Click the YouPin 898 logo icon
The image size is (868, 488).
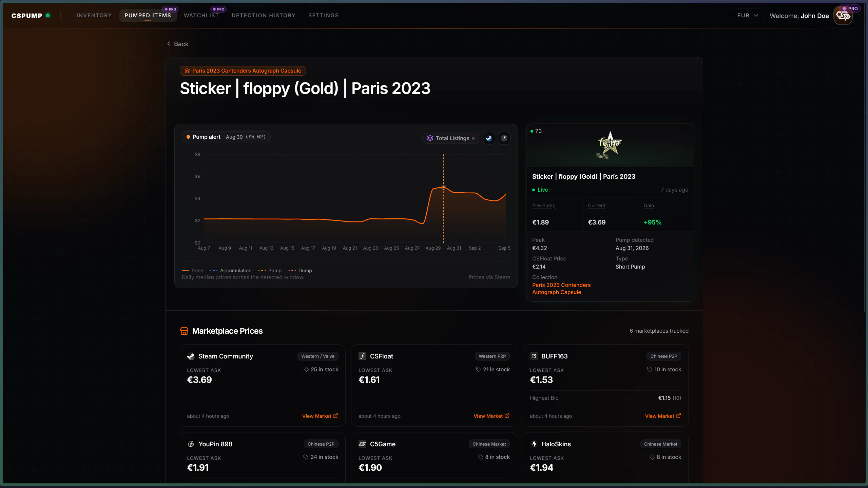(x=191, y=444)
